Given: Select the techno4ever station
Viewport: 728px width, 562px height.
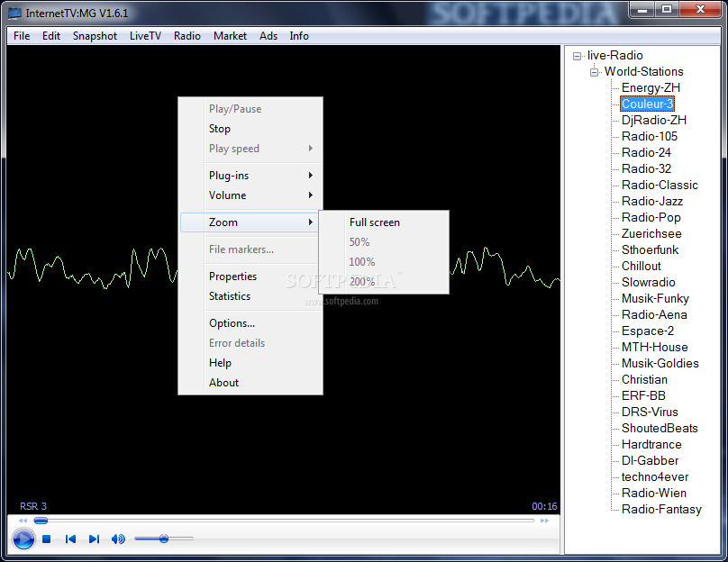Looking at the screenshot, I should click(655, 477).
